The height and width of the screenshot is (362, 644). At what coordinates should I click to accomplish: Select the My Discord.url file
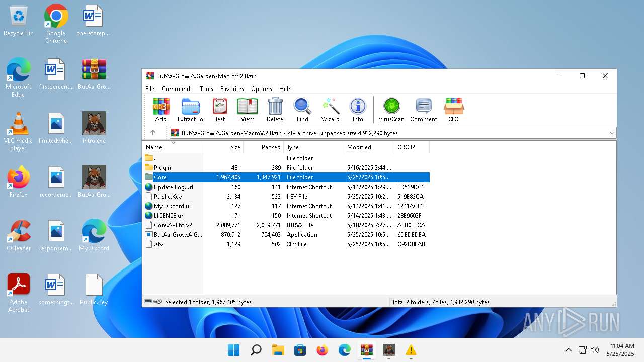tap(286, 206)
